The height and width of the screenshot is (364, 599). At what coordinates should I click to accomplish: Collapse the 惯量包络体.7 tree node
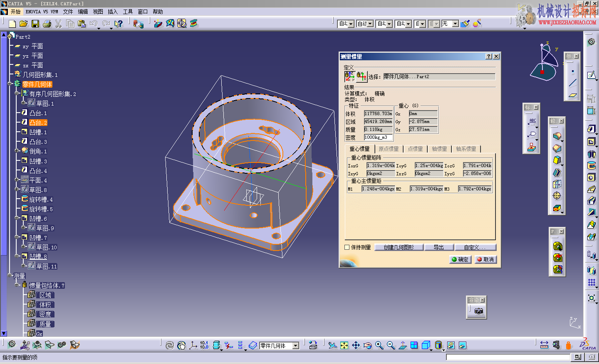click(x=17, y=285)
